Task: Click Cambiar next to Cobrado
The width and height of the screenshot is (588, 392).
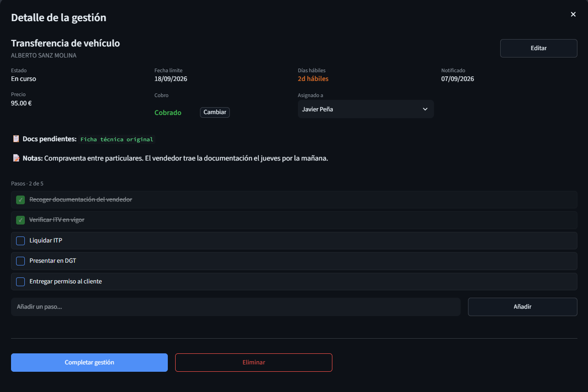Action: click(215, 112)
